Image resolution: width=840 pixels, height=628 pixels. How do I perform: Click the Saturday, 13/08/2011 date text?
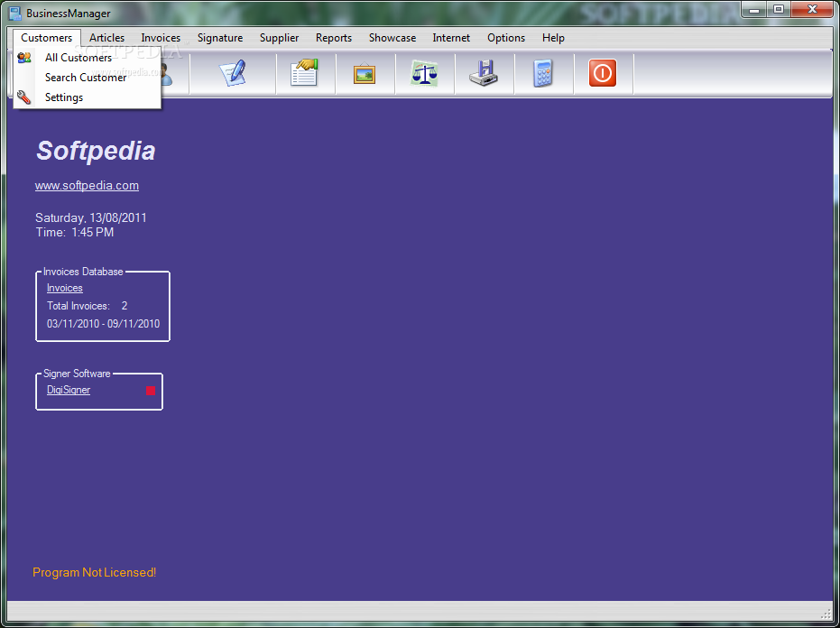point(91,217)
